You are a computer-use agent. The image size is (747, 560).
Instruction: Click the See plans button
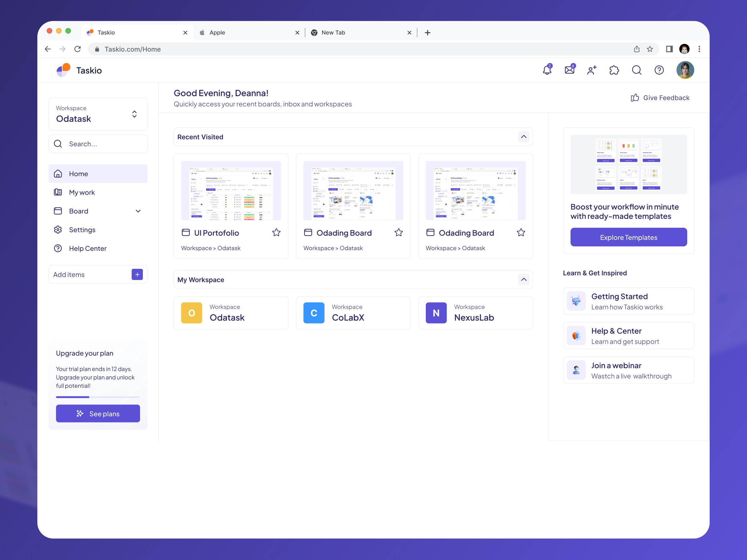(x=98, y=413)
